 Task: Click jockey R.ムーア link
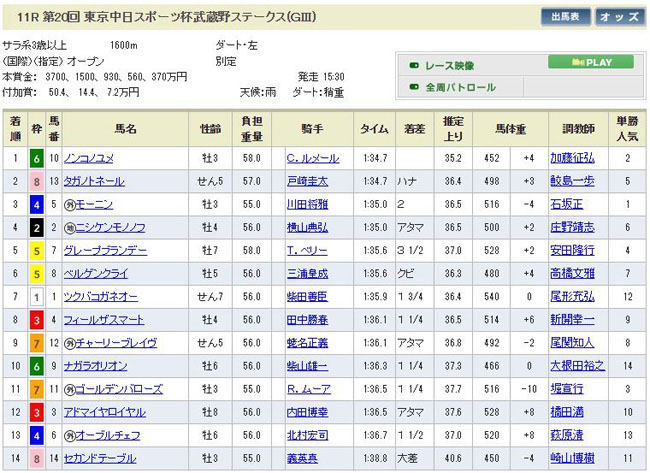click(x=312, y=389)
